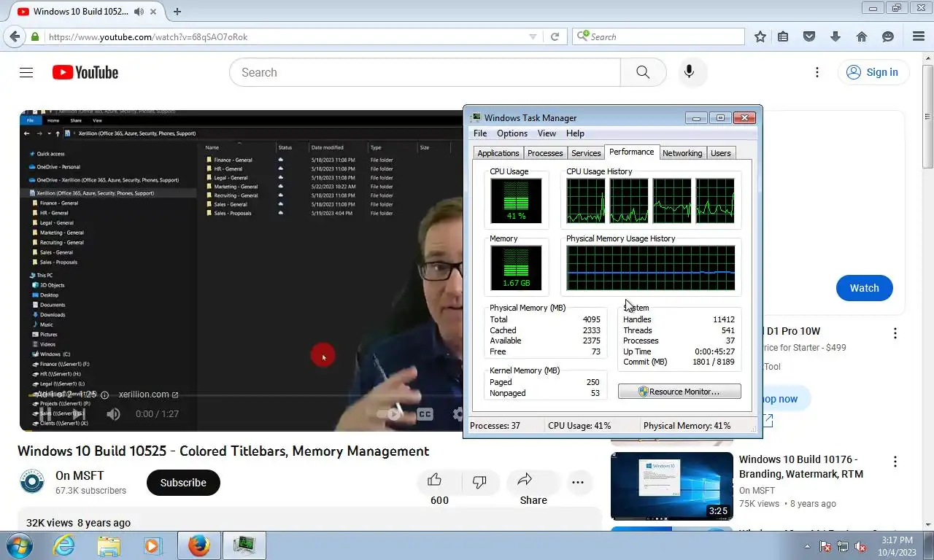The image size is (934, 560).
Task: Open options for the D1 Pro 10W ad
Action: (x=895, y=333)
